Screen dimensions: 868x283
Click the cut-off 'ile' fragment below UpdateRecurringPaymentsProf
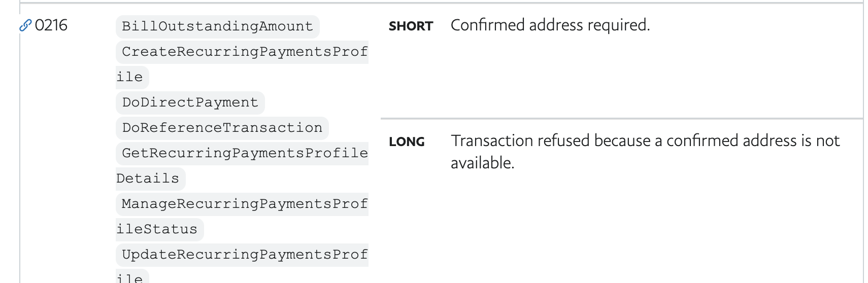[x=130, y=278]
